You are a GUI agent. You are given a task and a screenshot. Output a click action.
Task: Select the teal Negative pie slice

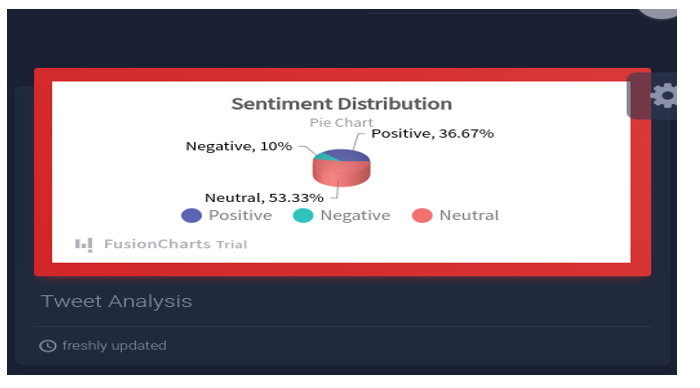[325, 157]
